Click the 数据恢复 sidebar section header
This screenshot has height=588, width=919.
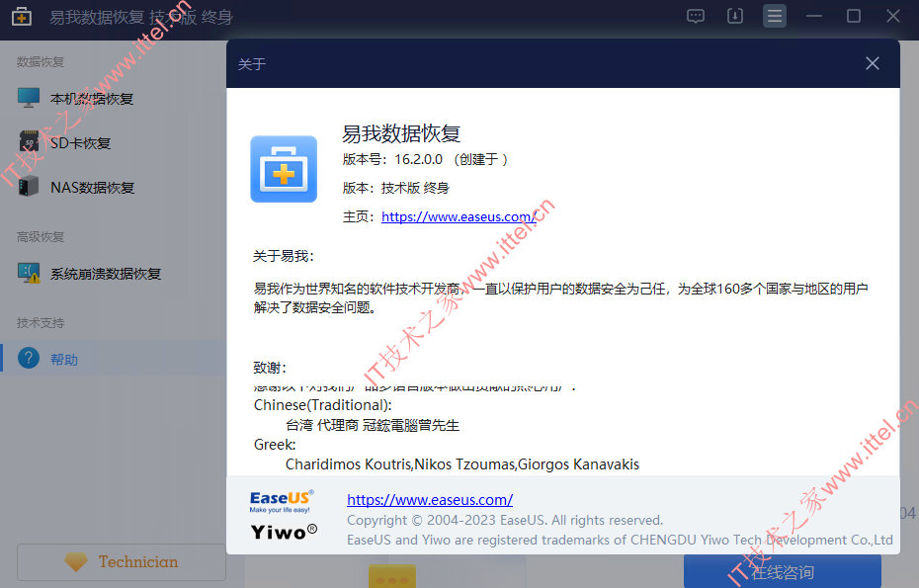point(41,61)
